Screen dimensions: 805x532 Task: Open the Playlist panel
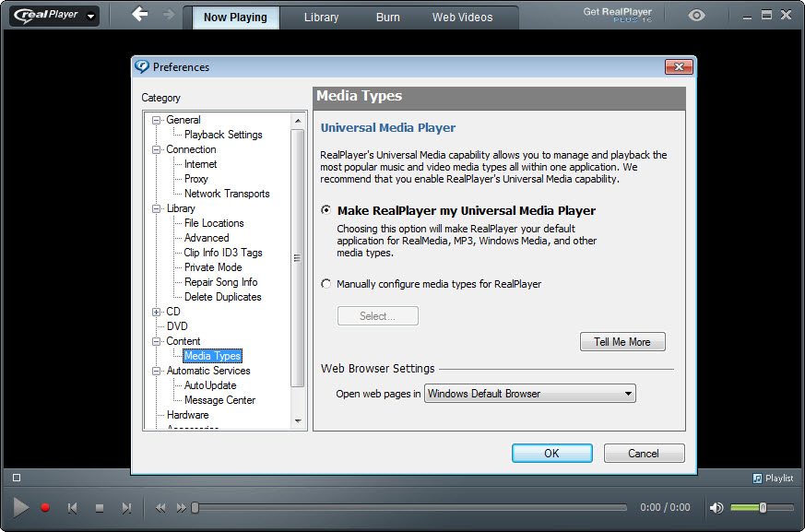pos(773,479)
